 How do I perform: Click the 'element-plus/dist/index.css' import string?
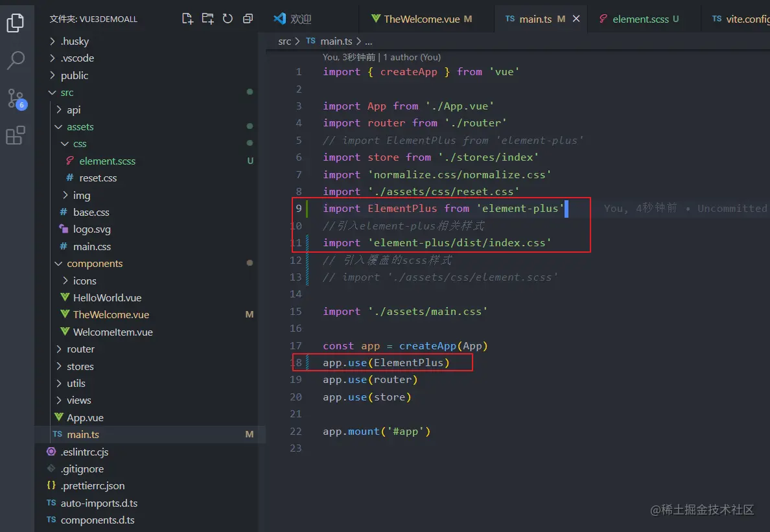pyautogui.click(x=460, y=242)
